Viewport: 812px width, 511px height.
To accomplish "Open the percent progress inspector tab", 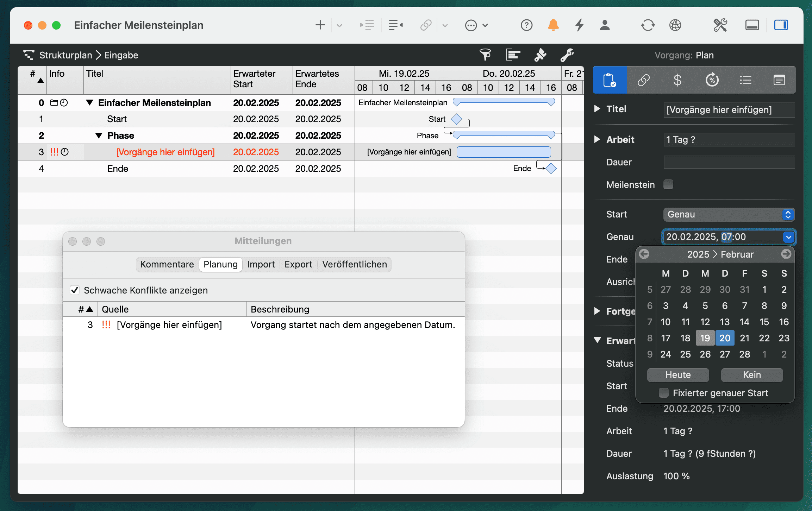I will click(712, 80).
